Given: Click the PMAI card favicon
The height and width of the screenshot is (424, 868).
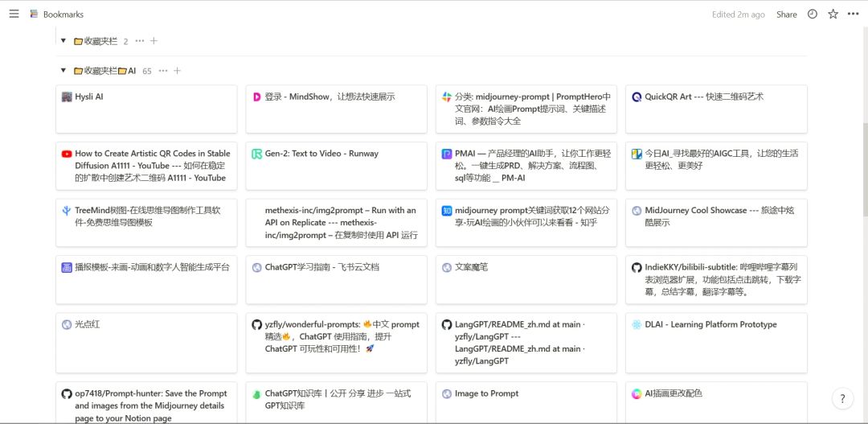Looking at the screenshot, I should tap(446, 154).
